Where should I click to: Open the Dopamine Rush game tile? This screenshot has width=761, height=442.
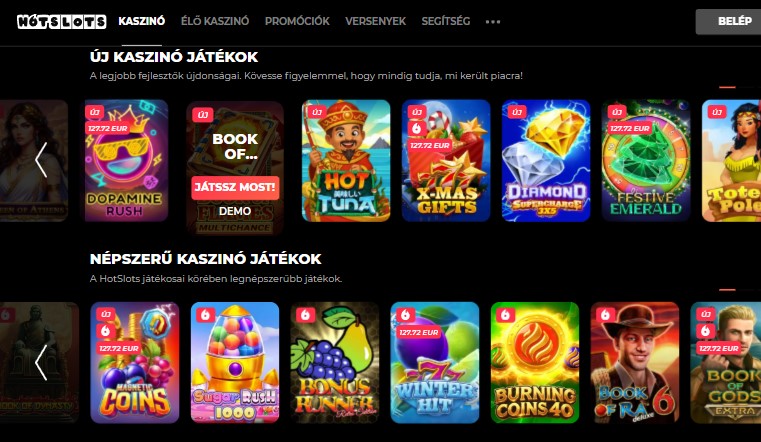pyautogui.click(x=126, y=161)
